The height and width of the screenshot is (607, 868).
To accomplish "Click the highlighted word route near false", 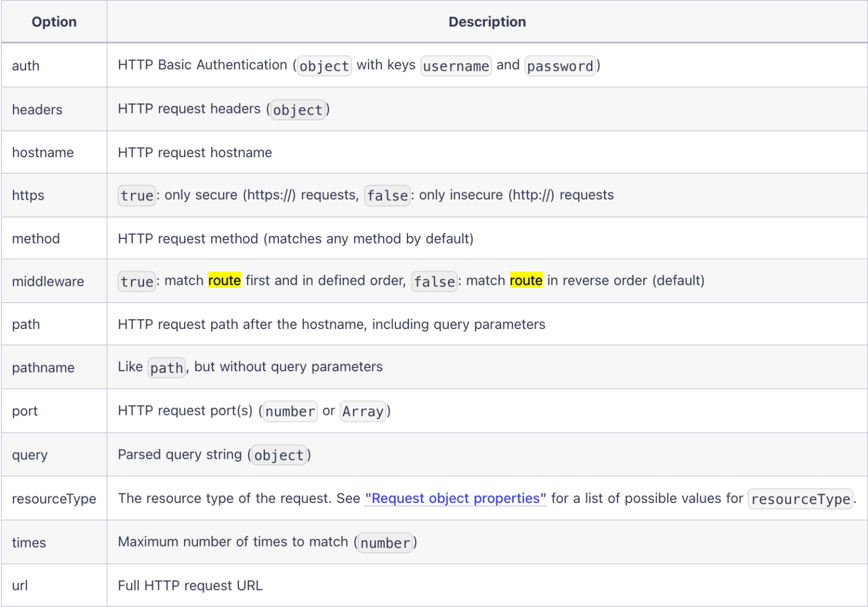I will click(526, 280).
